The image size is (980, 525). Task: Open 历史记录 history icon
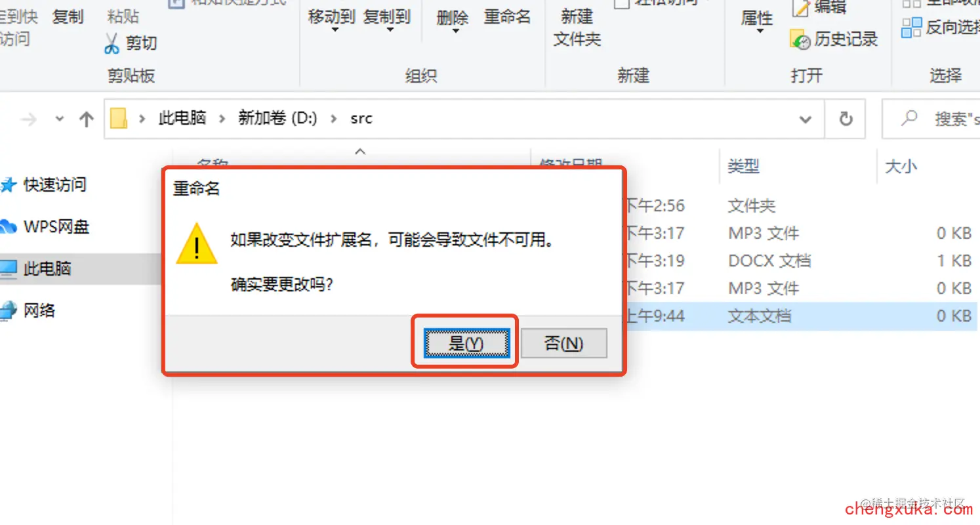pos(800,39)
